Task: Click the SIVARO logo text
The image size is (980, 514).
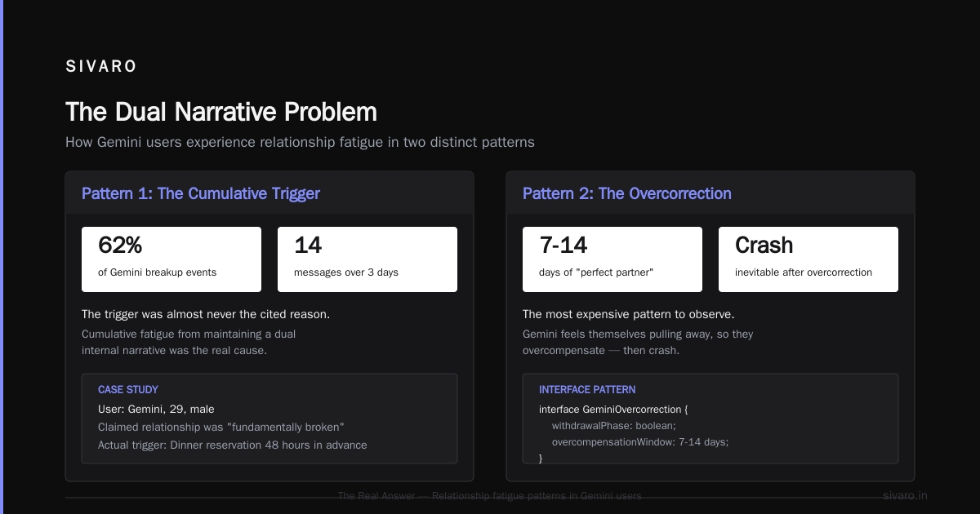Action: click(101, 67)
